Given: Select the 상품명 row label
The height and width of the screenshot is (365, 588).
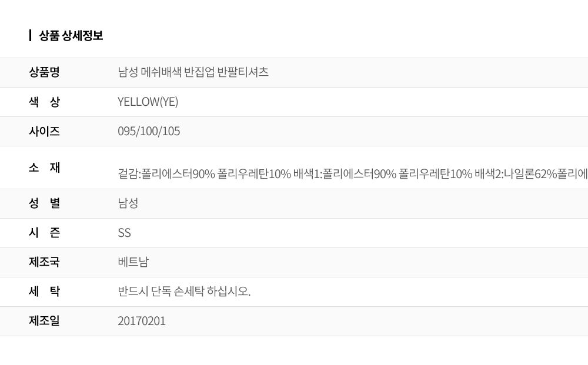Looking at the screenshot, I should tap(44, 72).
